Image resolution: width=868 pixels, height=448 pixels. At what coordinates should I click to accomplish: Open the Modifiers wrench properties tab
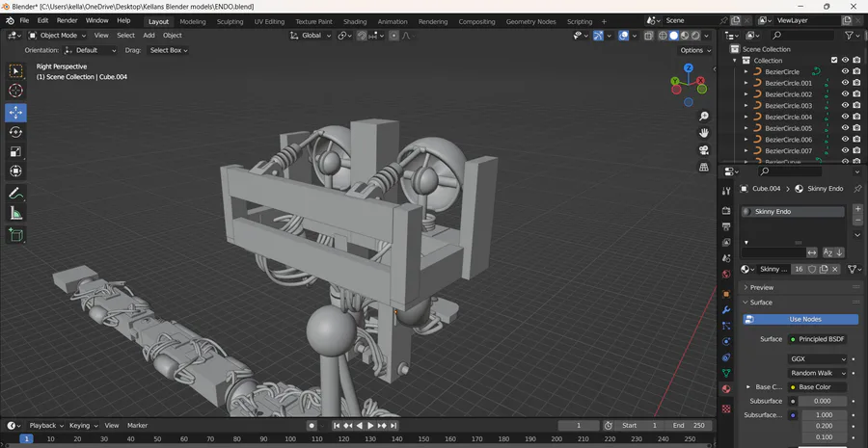click(726, 310)
